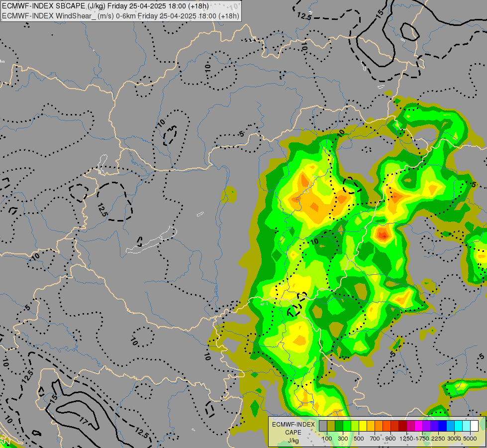Click the 17 wind shear contour label

[x=84, y=422]
